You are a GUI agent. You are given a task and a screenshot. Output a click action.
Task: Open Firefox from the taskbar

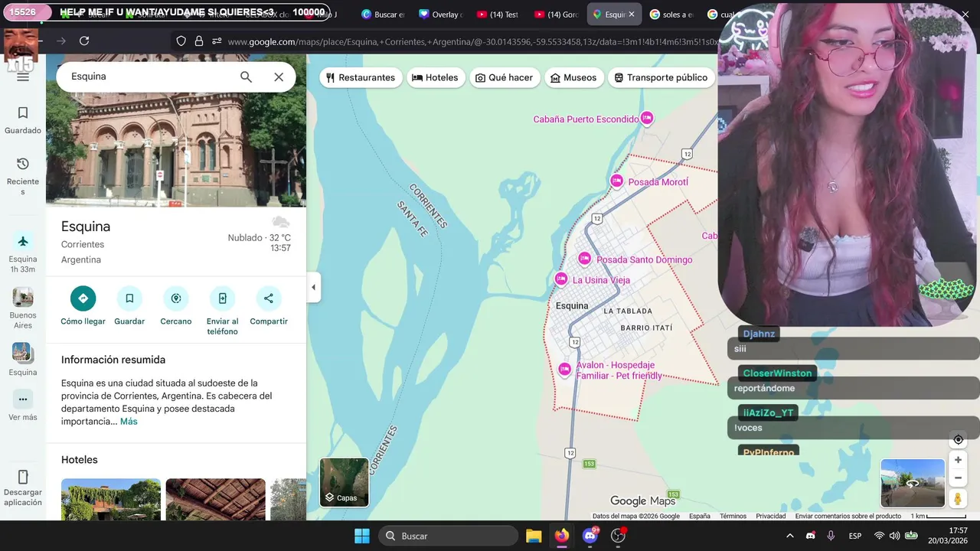562,536
